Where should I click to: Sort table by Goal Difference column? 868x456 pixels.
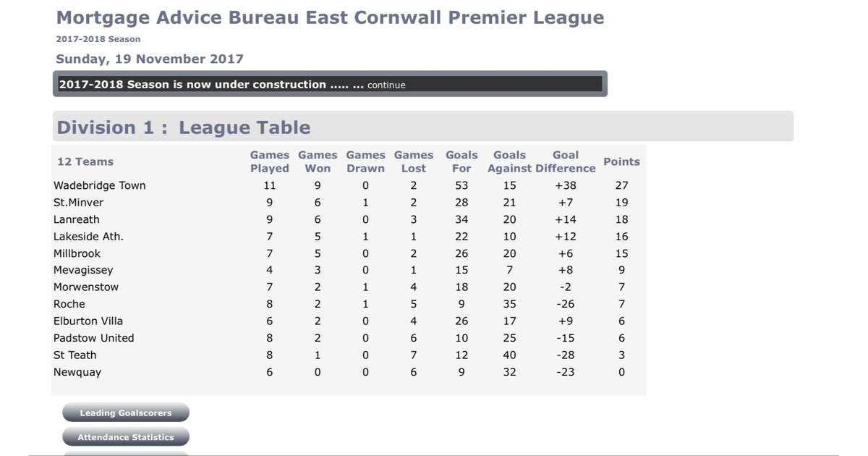click(x=566, y=161)
